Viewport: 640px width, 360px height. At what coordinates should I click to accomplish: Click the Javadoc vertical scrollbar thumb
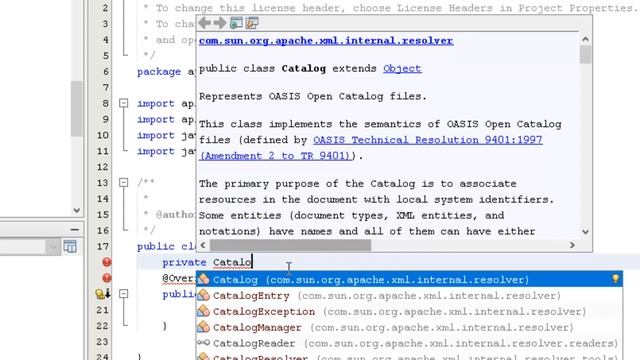[585, 54]
